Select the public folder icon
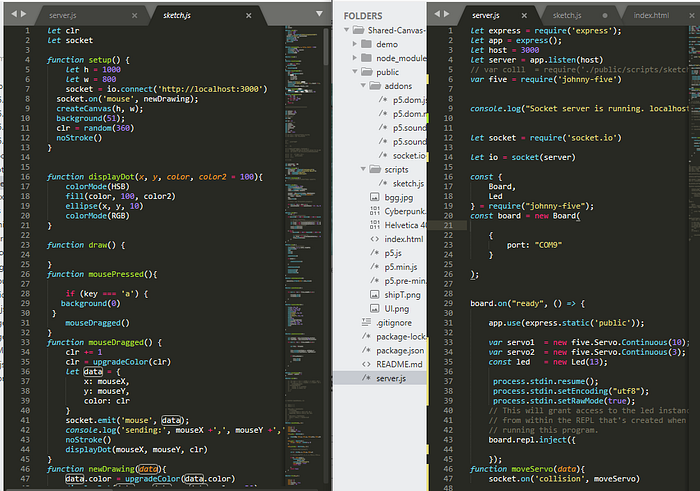This screenshot has height=491, width=700. pyautogui.click(x=367, y=71)
